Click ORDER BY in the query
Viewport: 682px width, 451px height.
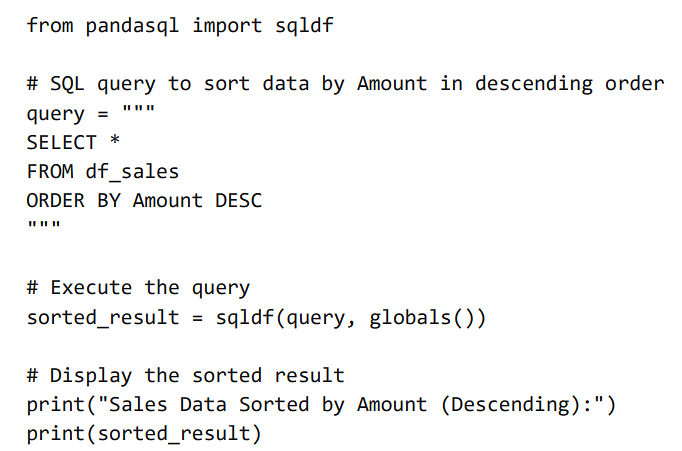[74, 200]
